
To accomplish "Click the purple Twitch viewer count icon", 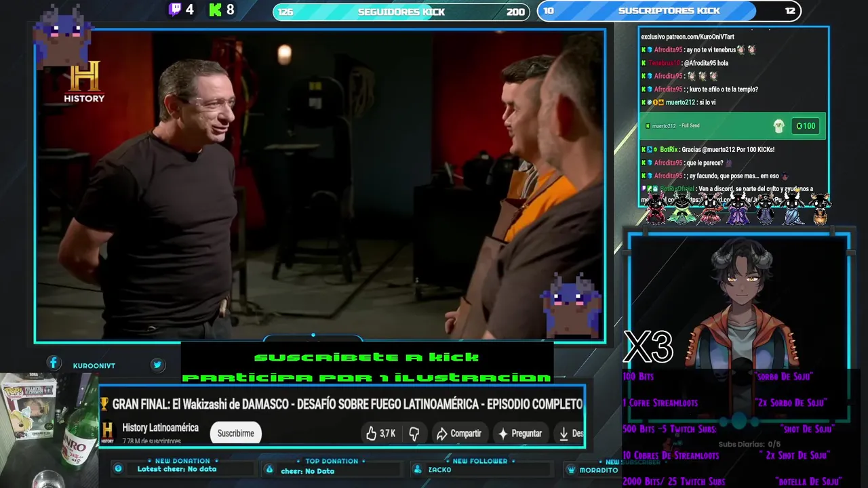I will 175,9.
